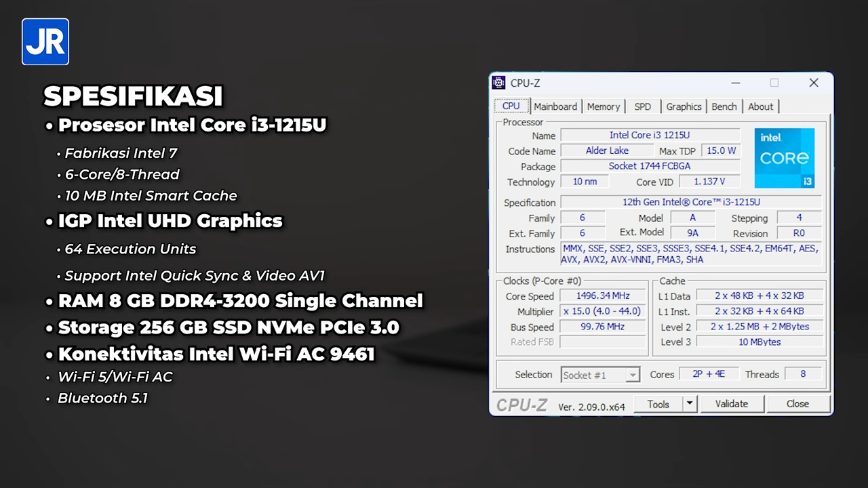Viewport: 868px width, 488px height.
Task: Click the Intel Core i3 logo badge
Action: pyautogui.click(x=785, y=158)
